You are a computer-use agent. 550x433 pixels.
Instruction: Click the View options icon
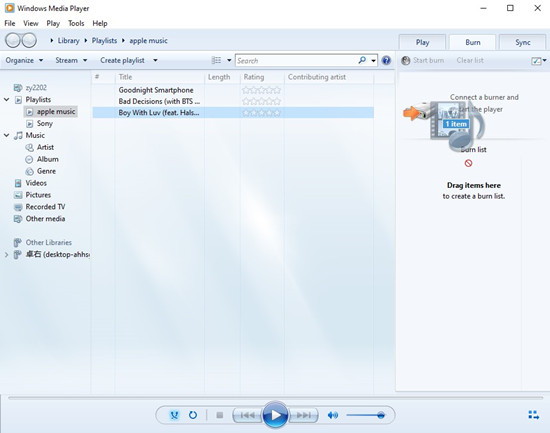216,60
